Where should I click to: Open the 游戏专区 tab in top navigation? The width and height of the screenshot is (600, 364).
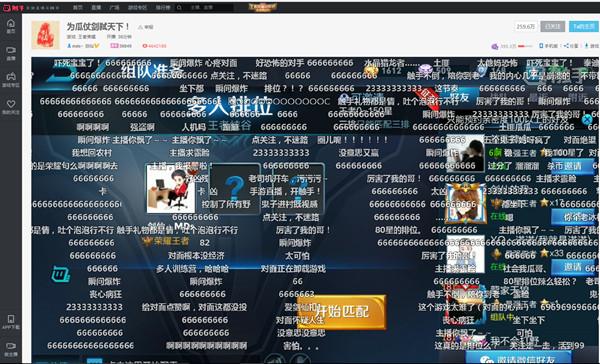pyautogui.click(x=137, y=8)
